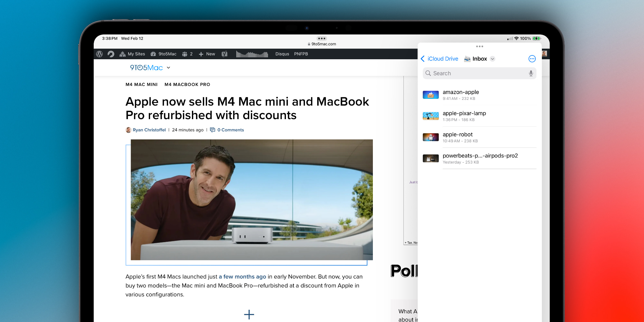Click the comments icon showing 2
The width and height of the screenshot is (644, 322).
186,54
